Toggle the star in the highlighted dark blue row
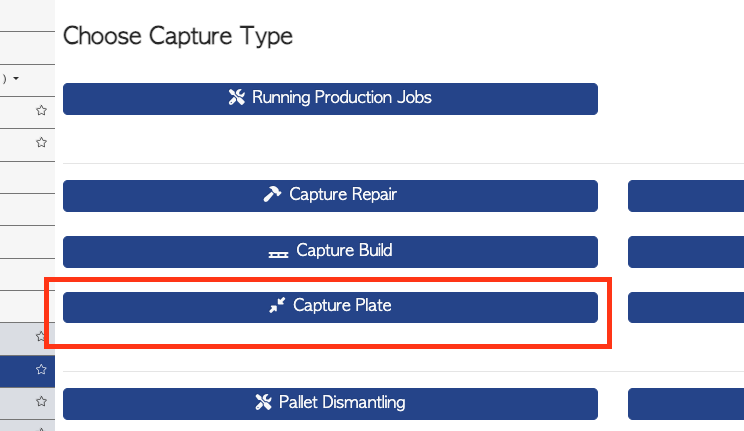The height and width of the screenshot is (431, 744). 41,369
